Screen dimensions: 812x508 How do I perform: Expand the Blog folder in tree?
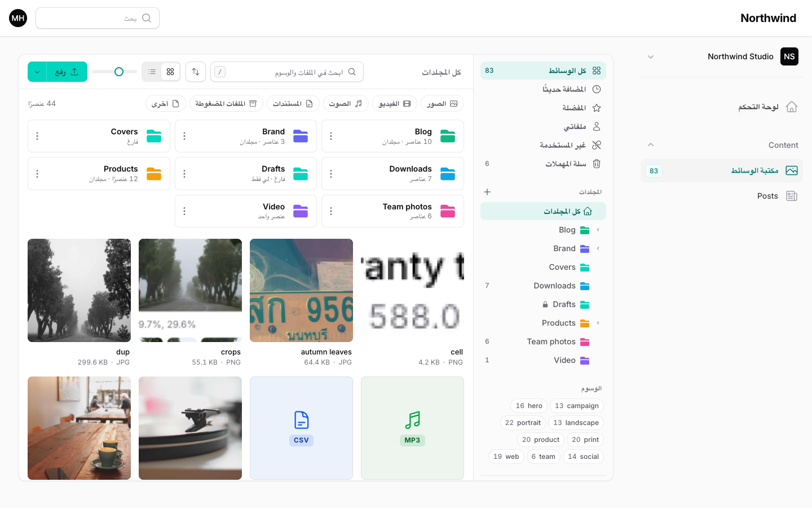pyautogui.click(x=598, y=230)
